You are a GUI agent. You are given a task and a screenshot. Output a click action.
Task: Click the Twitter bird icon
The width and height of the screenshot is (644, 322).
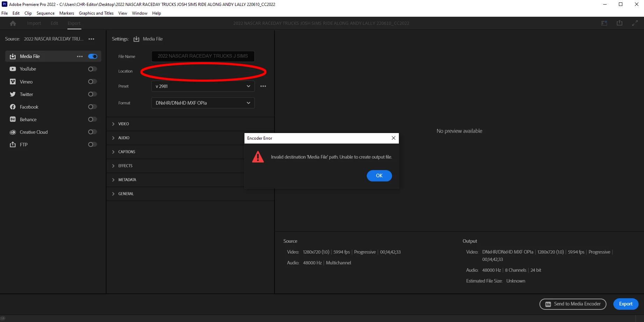(13, 94)
